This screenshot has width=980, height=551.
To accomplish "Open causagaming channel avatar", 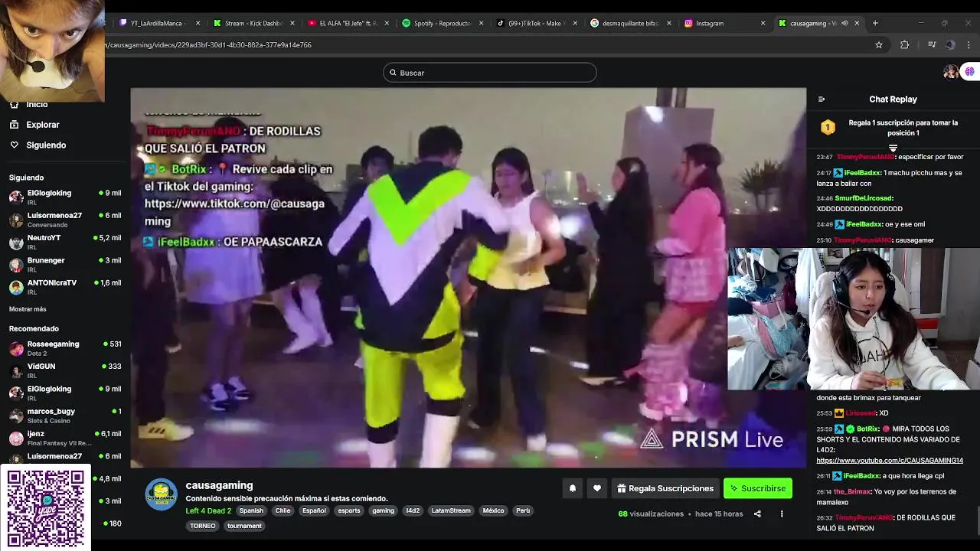I will click(161, 494).
